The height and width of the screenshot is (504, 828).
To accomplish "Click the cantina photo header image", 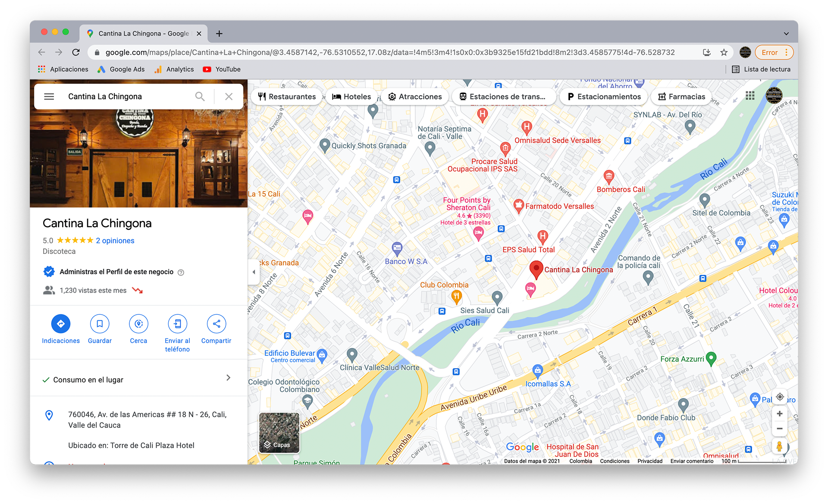I will click(138, 158).
